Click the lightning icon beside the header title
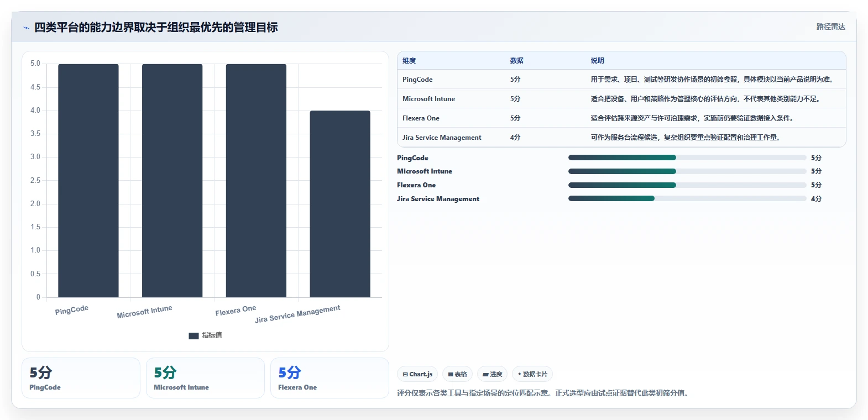This screenshot has width=868, height=420. click(26, 28)
